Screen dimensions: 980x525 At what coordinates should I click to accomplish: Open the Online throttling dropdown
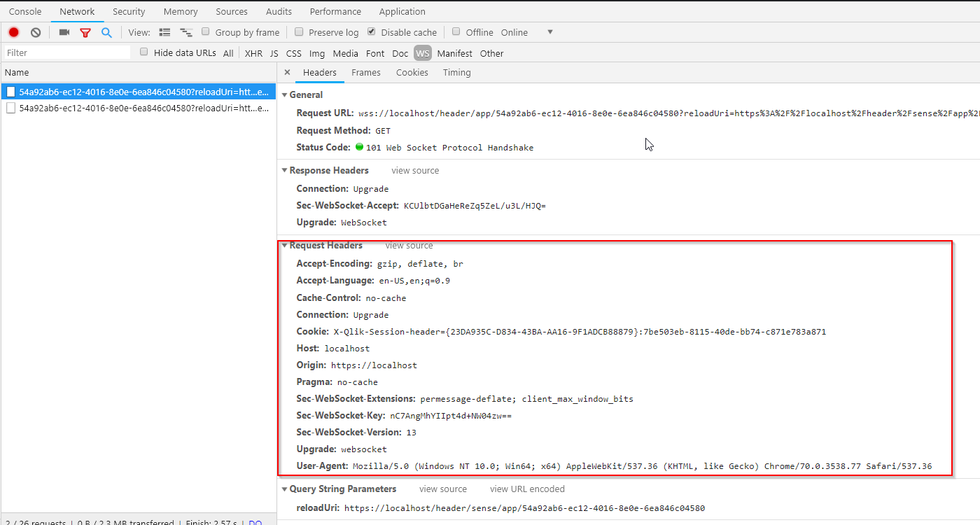point(527,32)
